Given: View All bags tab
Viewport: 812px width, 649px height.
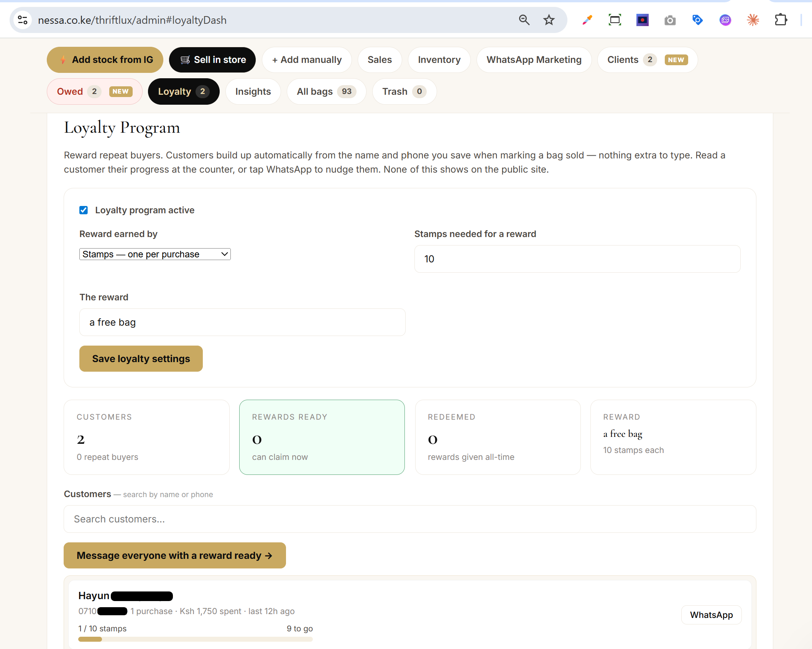Looking at the screenshot, I should [x=326, y=92].
